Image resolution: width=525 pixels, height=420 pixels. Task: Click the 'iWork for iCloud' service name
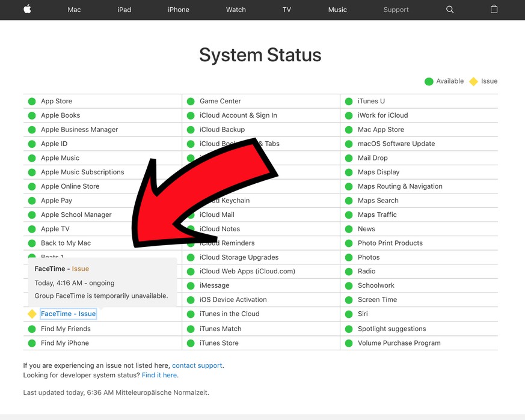tap(382, 115)
